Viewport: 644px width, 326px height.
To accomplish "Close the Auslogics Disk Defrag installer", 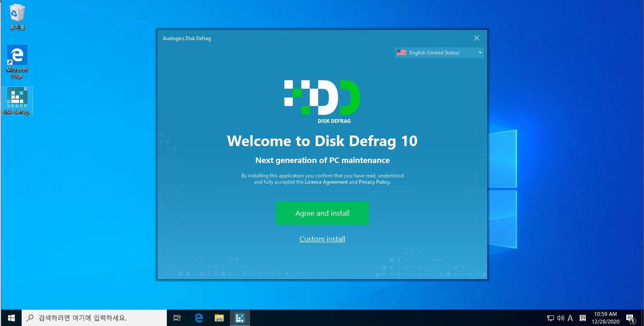I will [477, 38].
